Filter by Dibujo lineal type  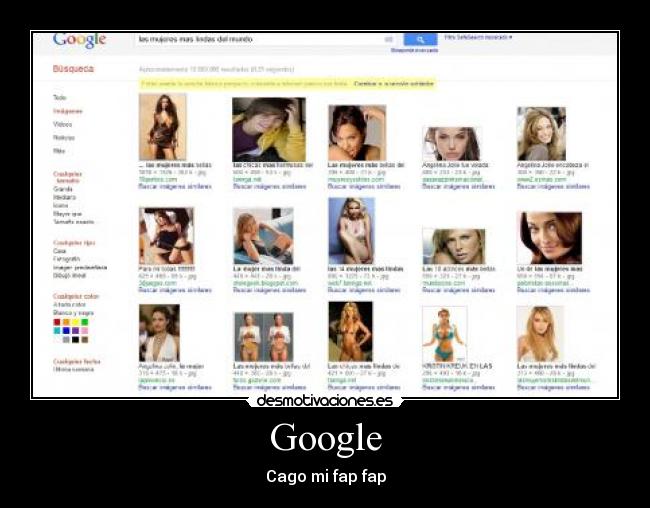pos(69,276)
